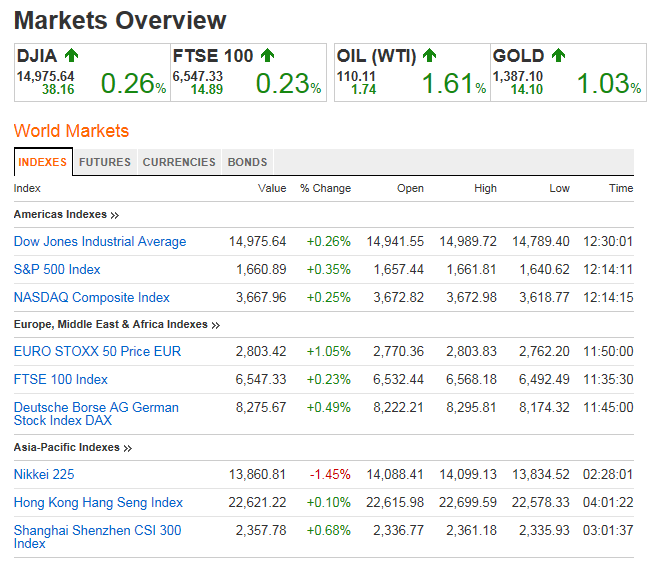Switch to the Futures tab
The image size is (651, 565).
(105, 162)
